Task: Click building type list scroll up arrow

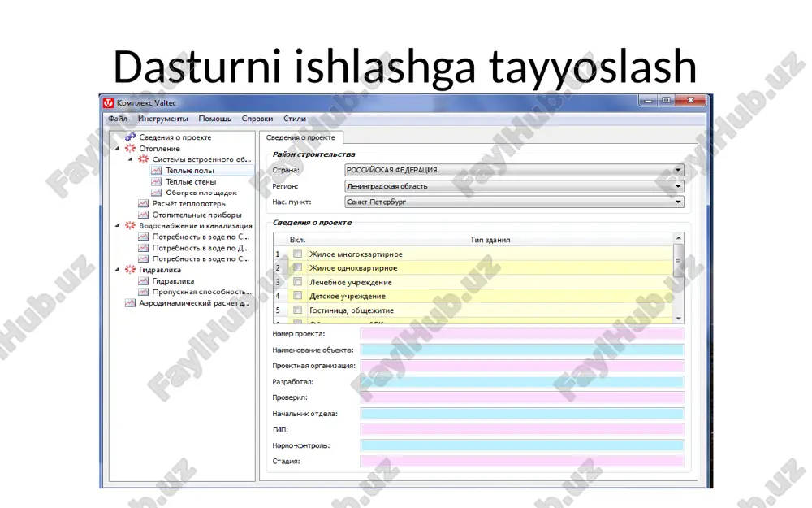Action: (x=678, y=238)
